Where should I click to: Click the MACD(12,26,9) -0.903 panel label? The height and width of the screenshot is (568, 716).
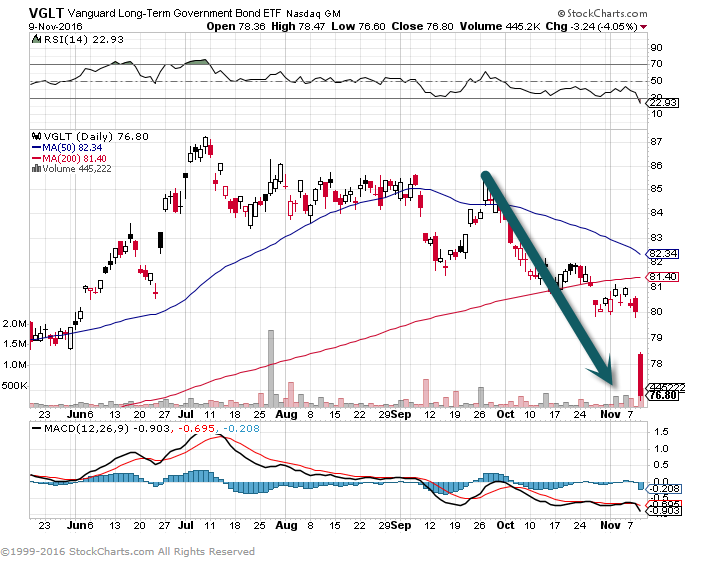pos(107,429)
